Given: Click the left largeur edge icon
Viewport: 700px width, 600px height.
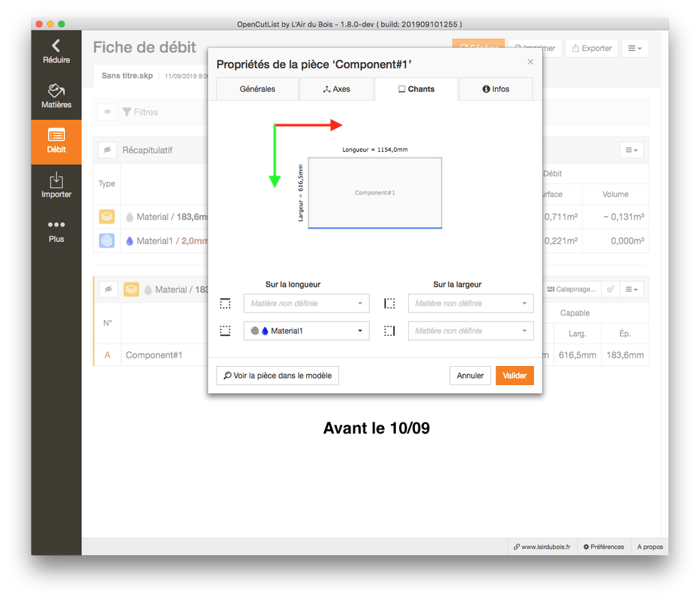Looking at the screenshot, I should [390, 304].
